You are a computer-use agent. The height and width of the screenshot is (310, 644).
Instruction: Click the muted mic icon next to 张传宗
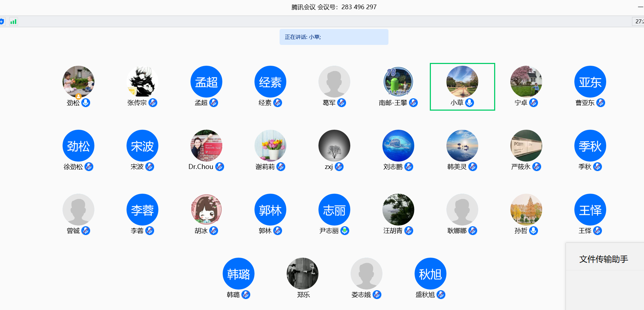[x=153, y=103]
